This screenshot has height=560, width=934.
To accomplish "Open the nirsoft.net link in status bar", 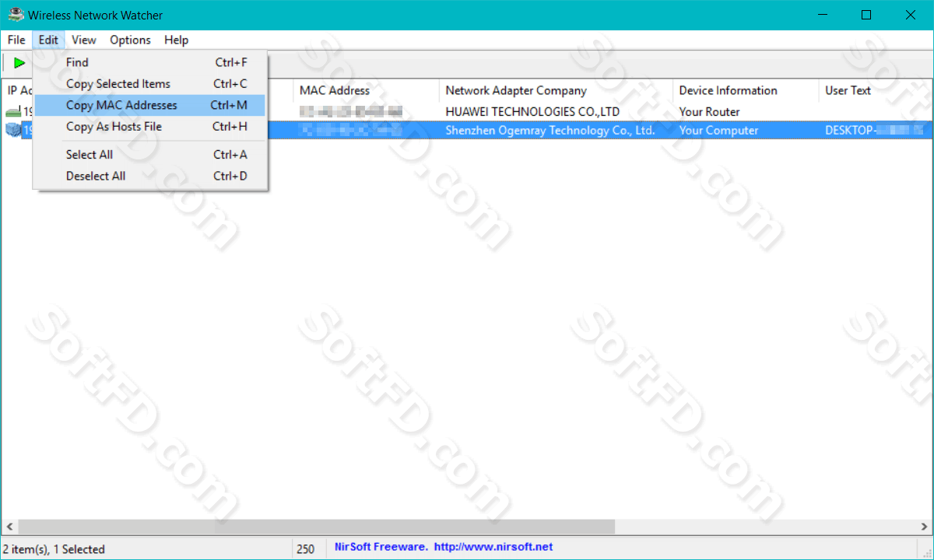I will tap(493, 548).
